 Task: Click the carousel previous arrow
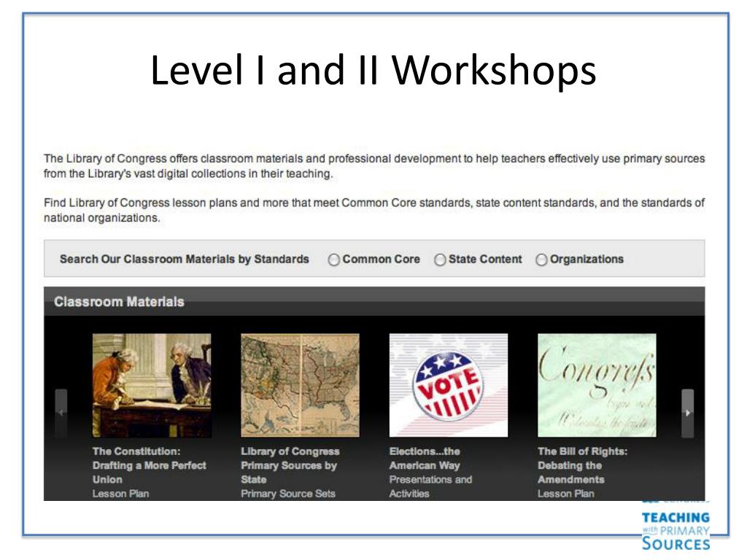tap(61, 413)
